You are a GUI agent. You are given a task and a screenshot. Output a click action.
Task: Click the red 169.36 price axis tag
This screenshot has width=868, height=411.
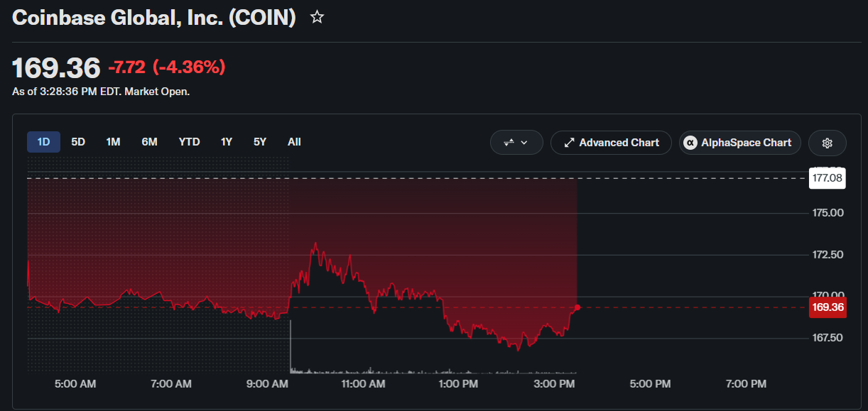828,307
